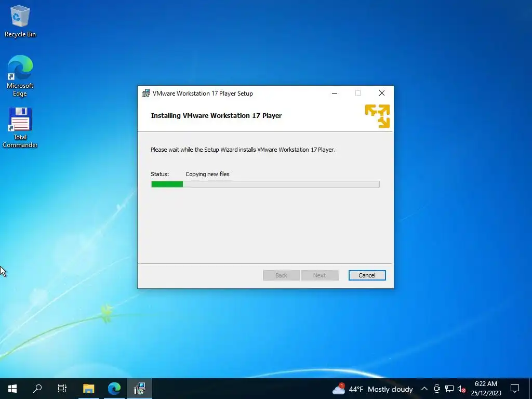This screenshot has width=532, height=399.
Task: Show hidden system tray icons
Action: pos(424,389)
